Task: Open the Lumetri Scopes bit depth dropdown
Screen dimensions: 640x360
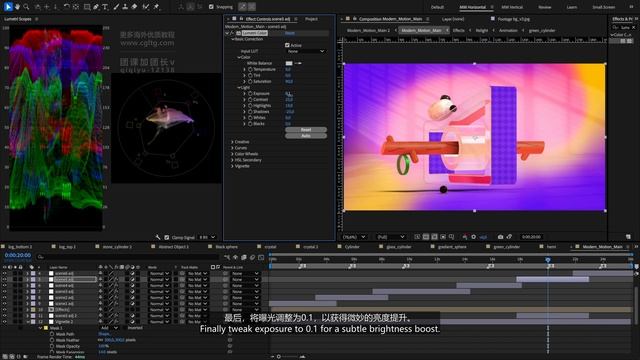Action: point(207,237)
